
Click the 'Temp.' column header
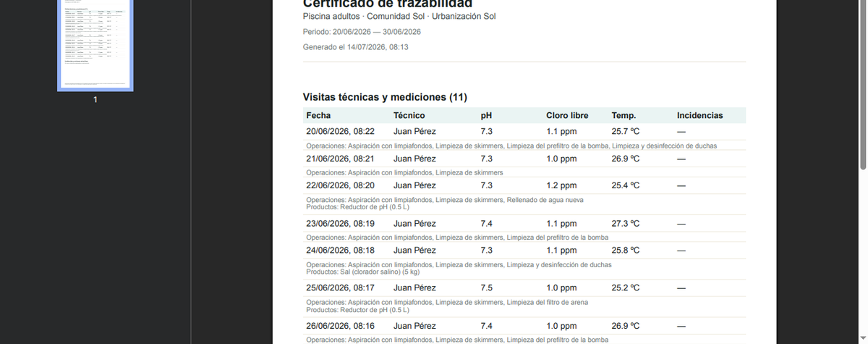coord(624,115)
